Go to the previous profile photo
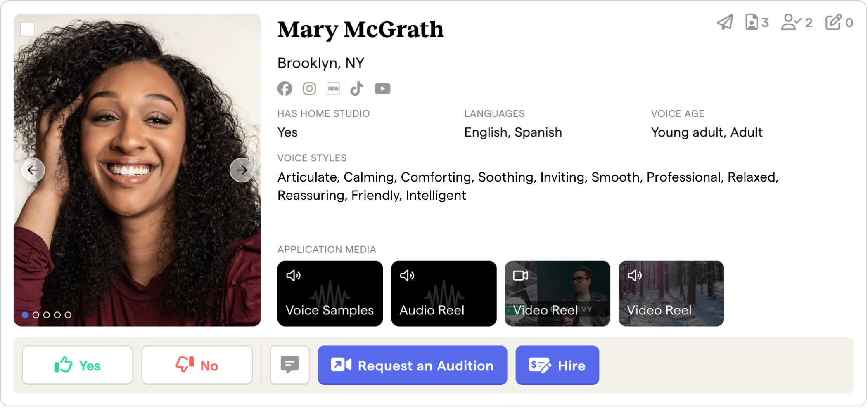868x408 pixels. (x=33, y=170)
